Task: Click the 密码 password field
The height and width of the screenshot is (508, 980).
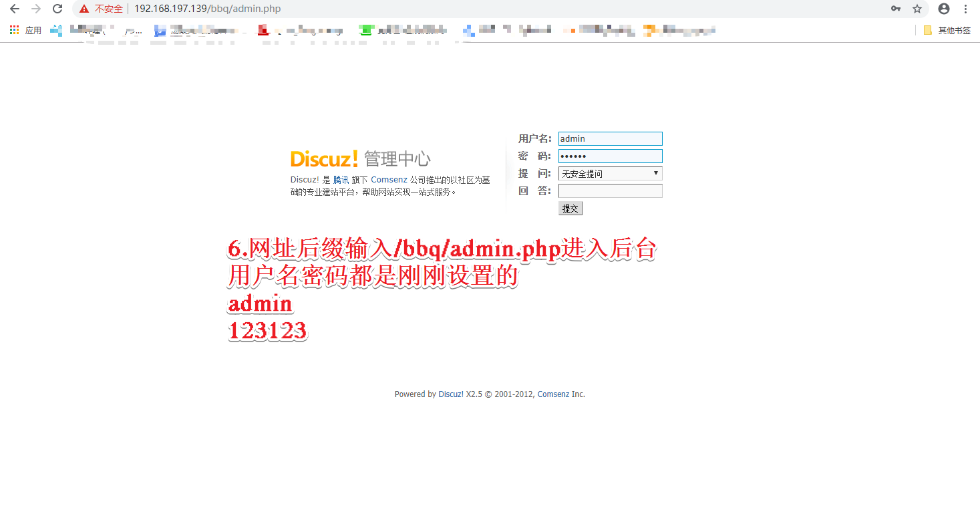Action: tap(611, 156)
